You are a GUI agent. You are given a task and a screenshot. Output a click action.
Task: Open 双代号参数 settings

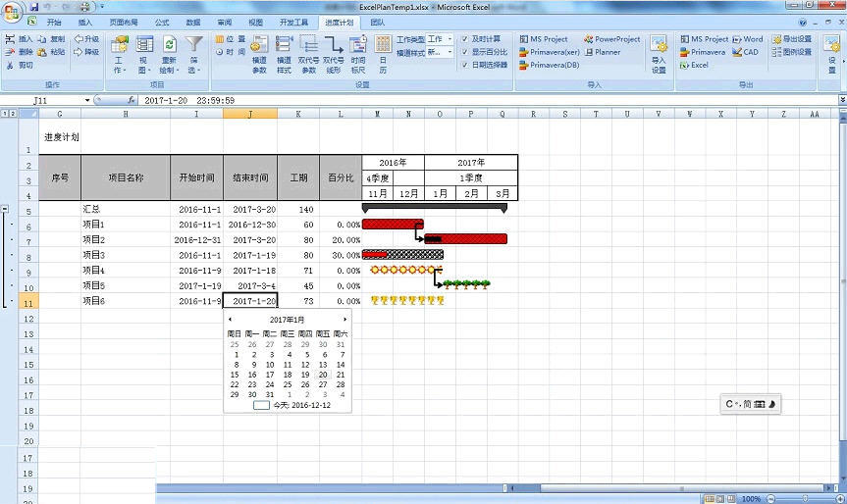coord(308,55)
